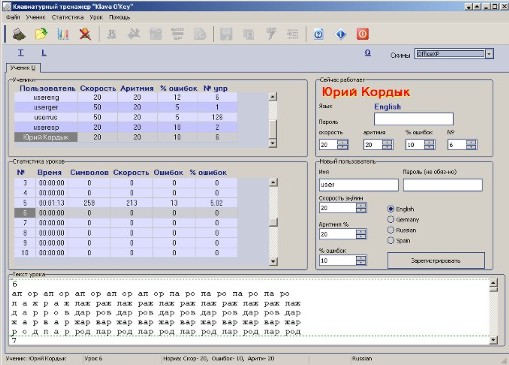The image size is (509, 365).
Task: Select the Russian language radio button
Action: point(390,230)
